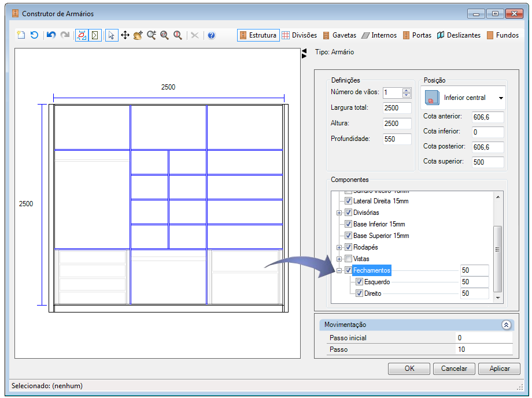
Task: Click the Cota posterior input field
Action: click(x=488, y=147)
